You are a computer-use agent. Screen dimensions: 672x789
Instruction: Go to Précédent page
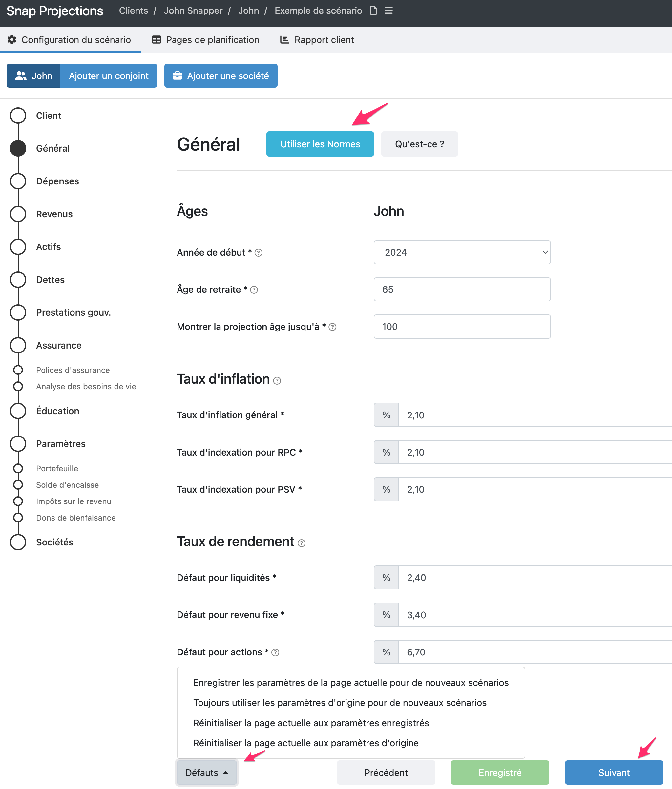(386, 773)
